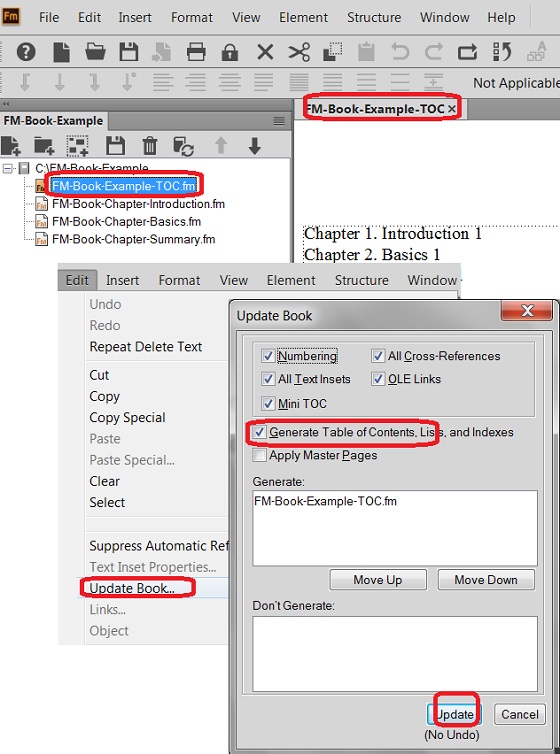Screen dimensions: 560x754
Task: Click the Fm application logo icon
Action: click(11, 16)
